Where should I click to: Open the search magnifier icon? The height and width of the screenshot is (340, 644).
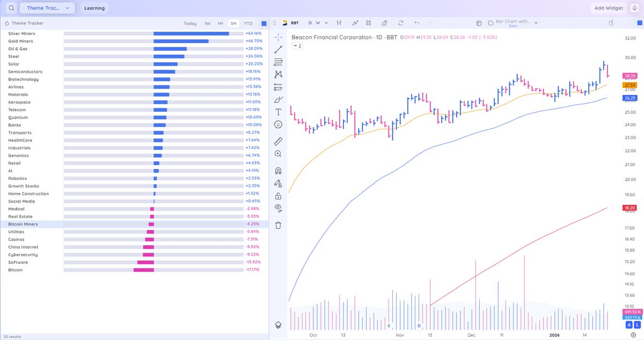point(11,8)
